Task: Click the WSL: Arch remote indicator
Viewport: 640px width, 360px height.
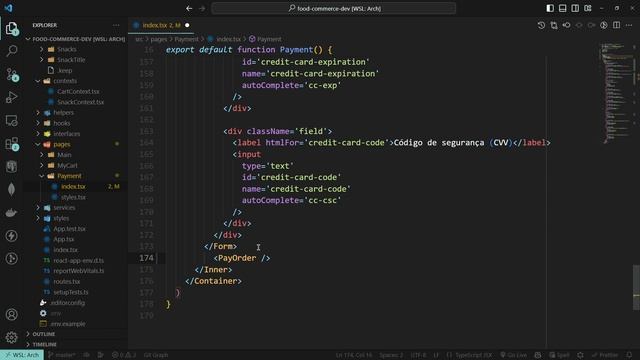Action: [x=22, y=355]
